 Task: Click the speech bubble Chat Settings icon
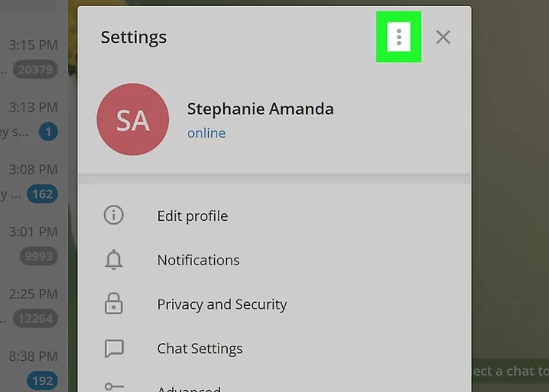(114, 349)
